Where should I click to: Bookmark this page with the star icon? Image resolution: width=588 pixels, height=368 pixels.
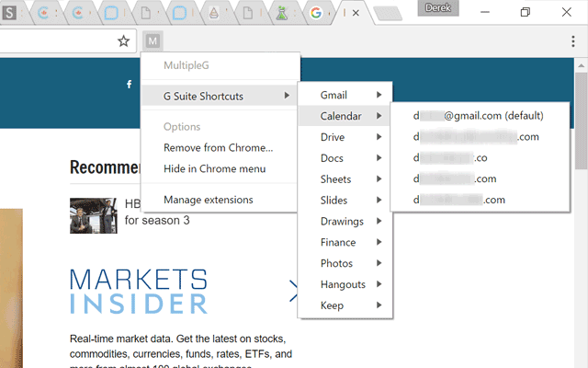point(123,40)
